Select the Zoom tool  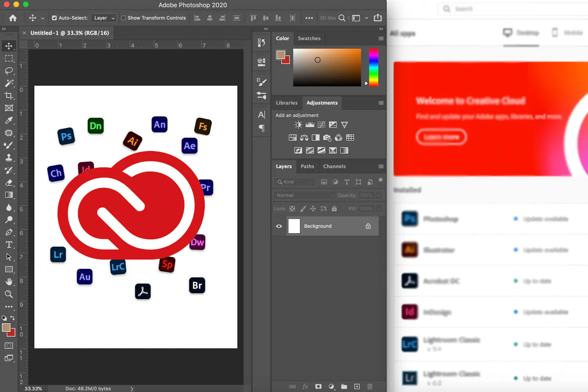click(x=9, y=294)
